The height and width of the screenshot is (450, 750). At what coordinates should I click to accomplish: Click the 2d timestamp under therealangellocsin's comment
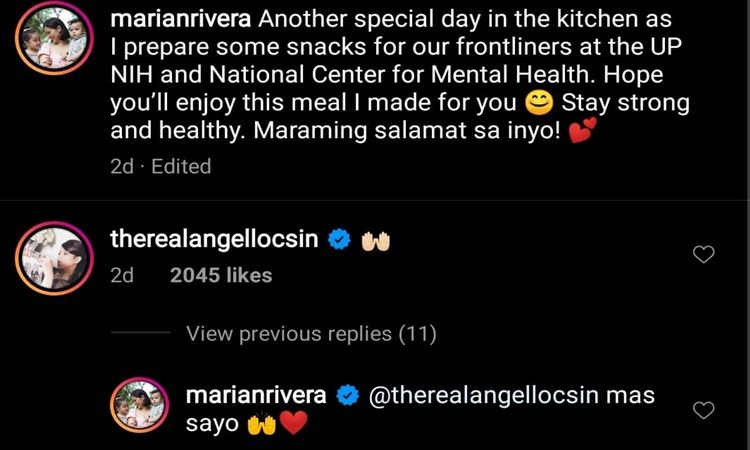coord(121,275)
